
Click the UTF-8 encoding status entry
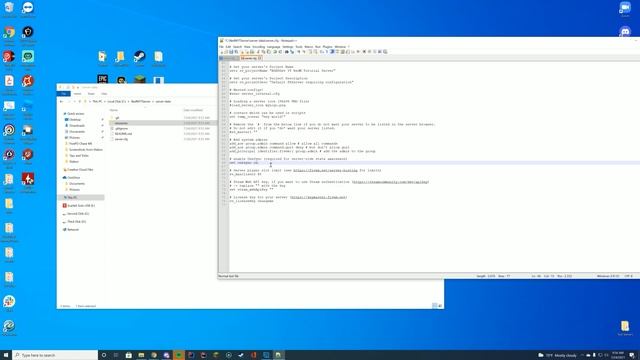coord(629,276)
